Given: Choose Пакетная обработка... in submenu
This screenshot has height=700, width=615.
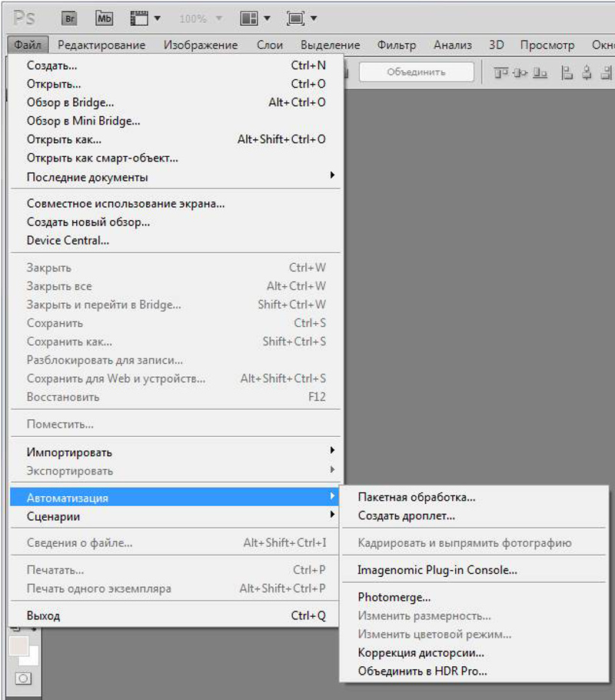Looking at the screenshot, I should (474, 497).
